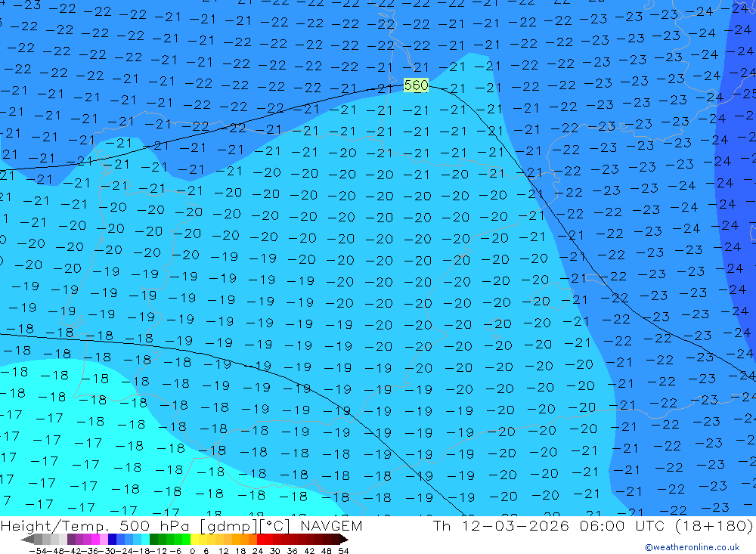Pick the dark purple swatch above legend -42
The height and width of the screenshot is (554, 756).
(71, 540)
